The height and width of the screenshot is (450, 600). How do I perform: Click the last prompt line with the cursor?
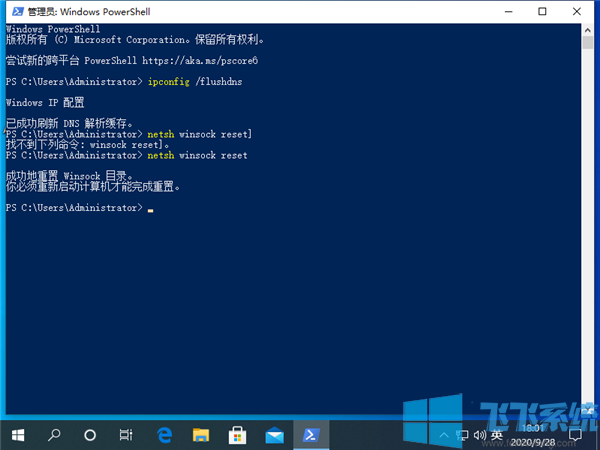pyautogui.click(x=80, y=208)
